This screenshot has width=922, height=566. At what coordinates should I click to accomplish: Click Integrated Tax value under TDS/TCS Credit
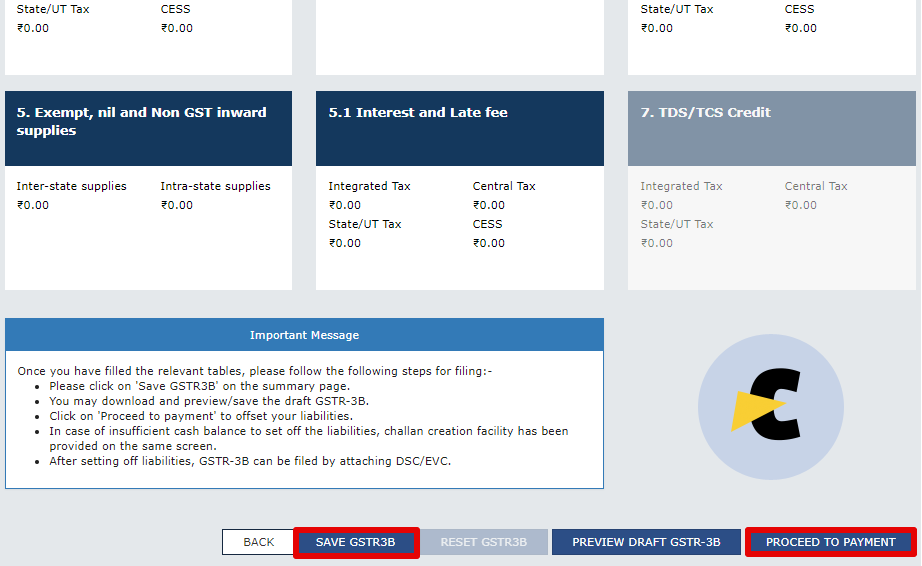[x=657, y=205]
